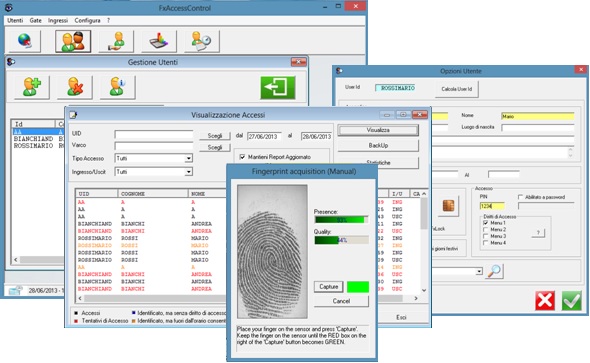The image size is (590, 363).
Task: Click the UID input field
Action: (x=154, y=135)
